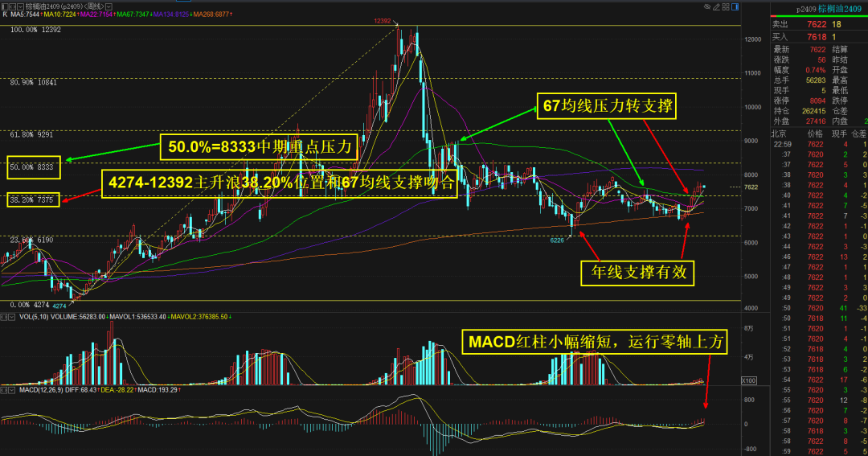
Task: Click the 80.90% 10841 Fibonacci label
Action: point(33,82)
